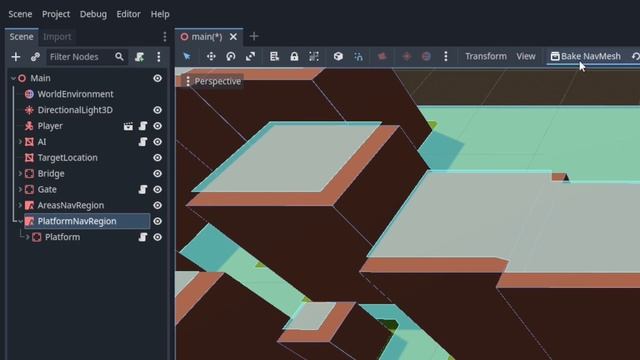Expand the Bridge node
This screenshot has width=640, height=360.
point(20,174)
